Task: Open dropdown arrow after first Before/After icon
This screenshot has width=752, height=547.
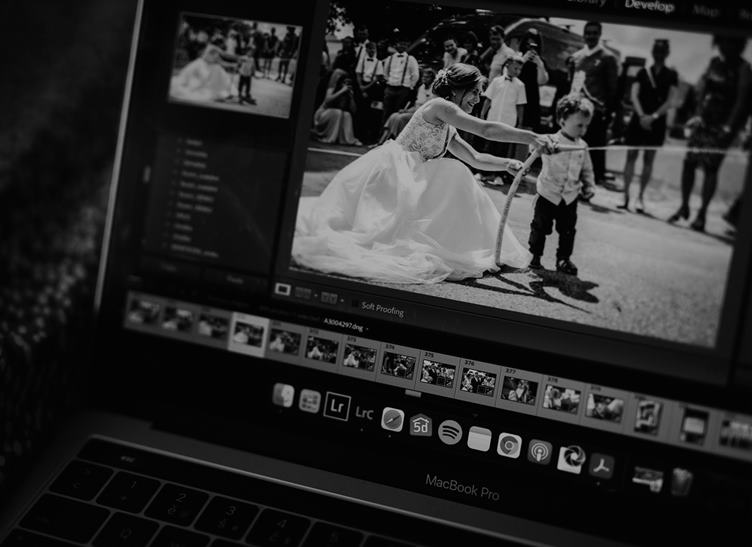Action: click(x=316, y=296)
